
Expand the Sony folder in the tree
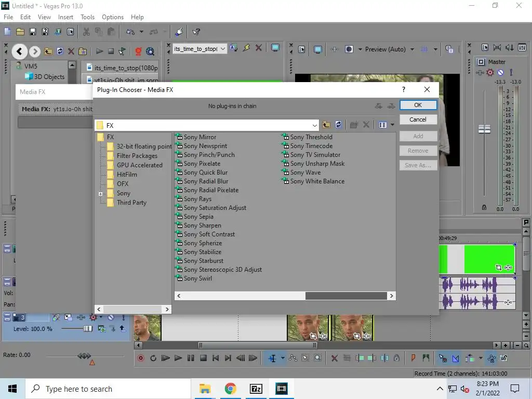point(100,194)
